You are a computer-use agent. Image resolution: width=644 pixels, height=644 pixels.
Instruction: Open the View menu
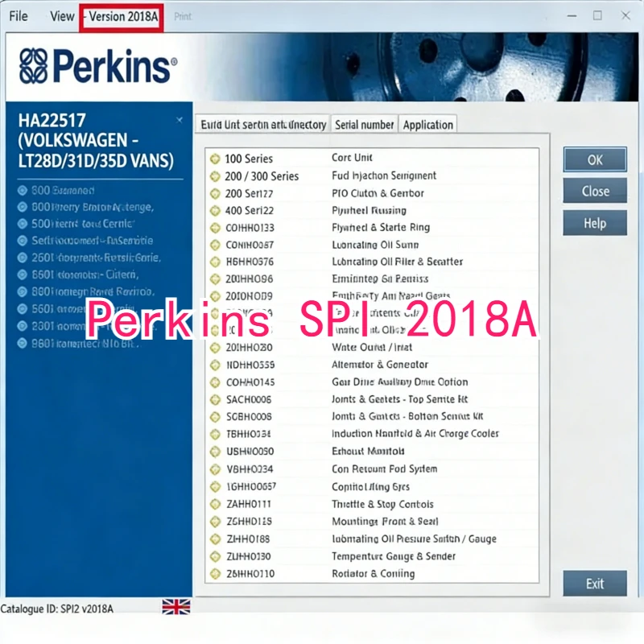(x=62, y=16)
